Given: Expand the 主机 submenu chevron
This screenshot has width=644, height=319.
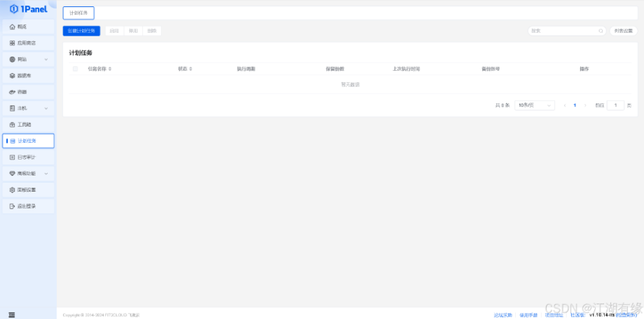Looking at the screenshot, I should tap(46, 108).
